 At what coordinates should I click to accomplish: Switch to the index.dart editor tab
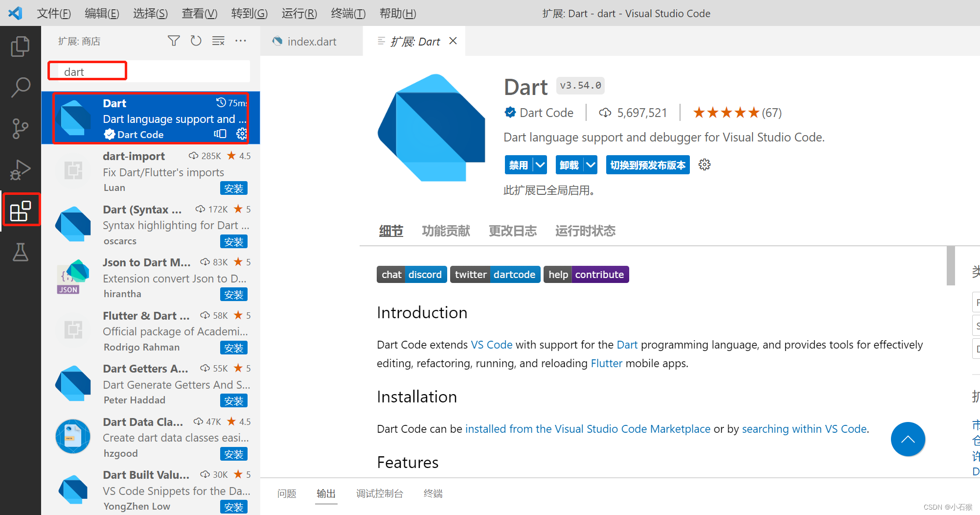(312, 42)
